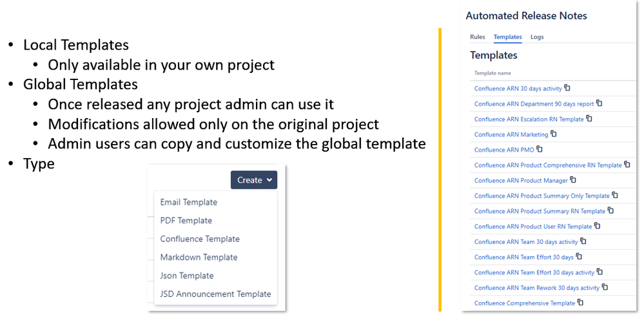
Task: Copy Confluence ARN Department 90 days report
Action: (x=600, y=103)
